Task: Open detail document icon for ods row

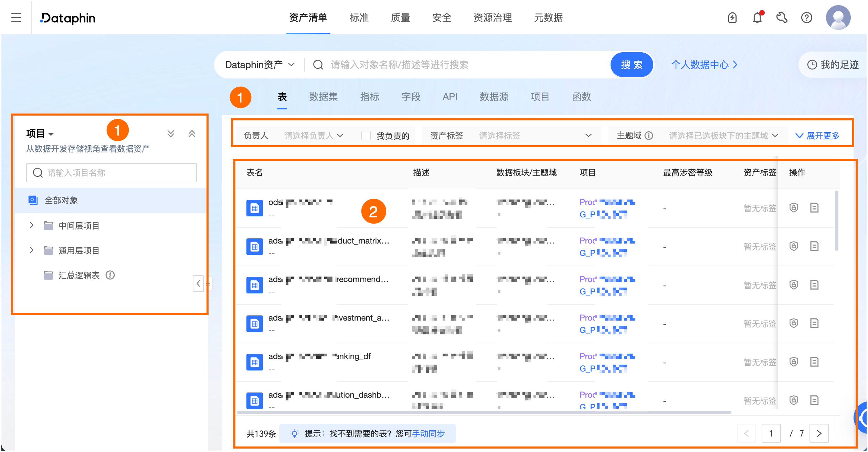Action: (x=814, y=208)
